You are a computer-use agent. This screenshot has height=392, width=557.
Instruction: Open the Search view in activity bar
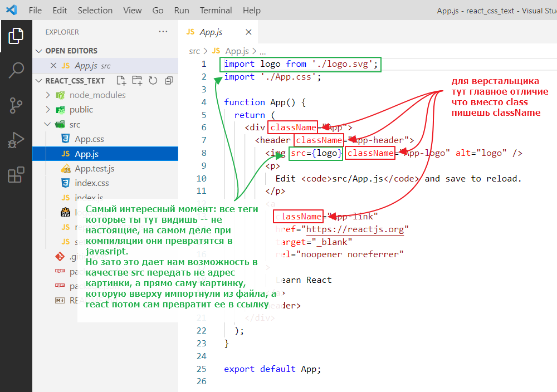point(16,70)
